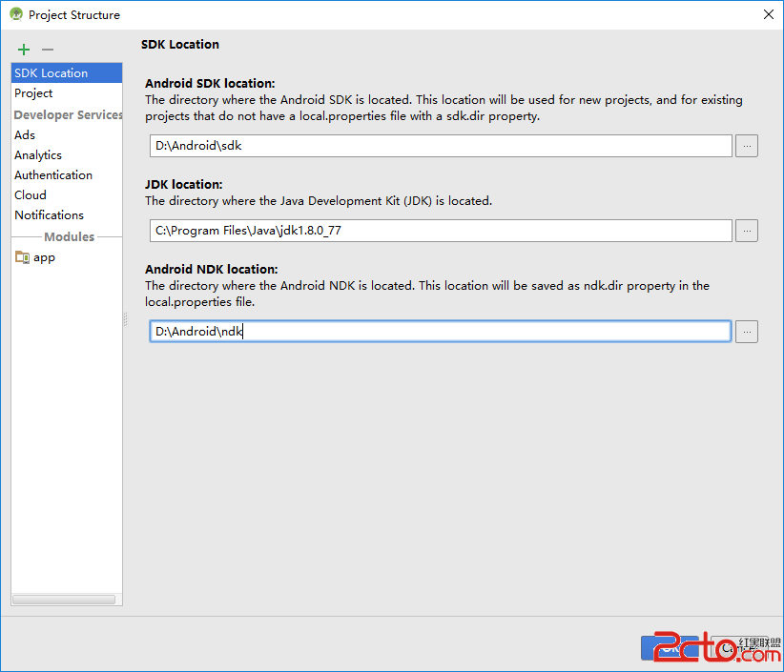
Task: Select Cloud in the sidebar list
Action: 31,195
